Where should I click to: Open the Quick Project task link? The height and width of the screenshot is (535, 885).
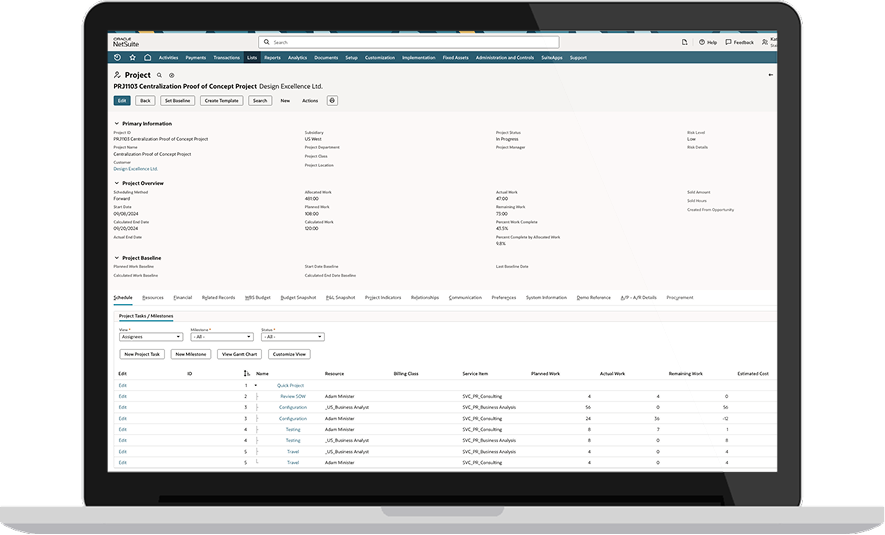(x=290, y=385)
